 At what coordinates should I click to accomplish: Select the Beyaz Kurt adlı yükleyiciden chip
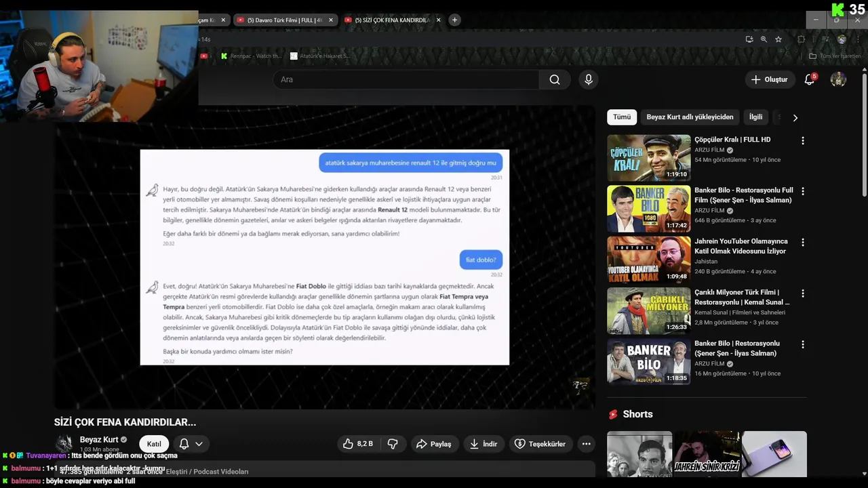tap(690, 117)
